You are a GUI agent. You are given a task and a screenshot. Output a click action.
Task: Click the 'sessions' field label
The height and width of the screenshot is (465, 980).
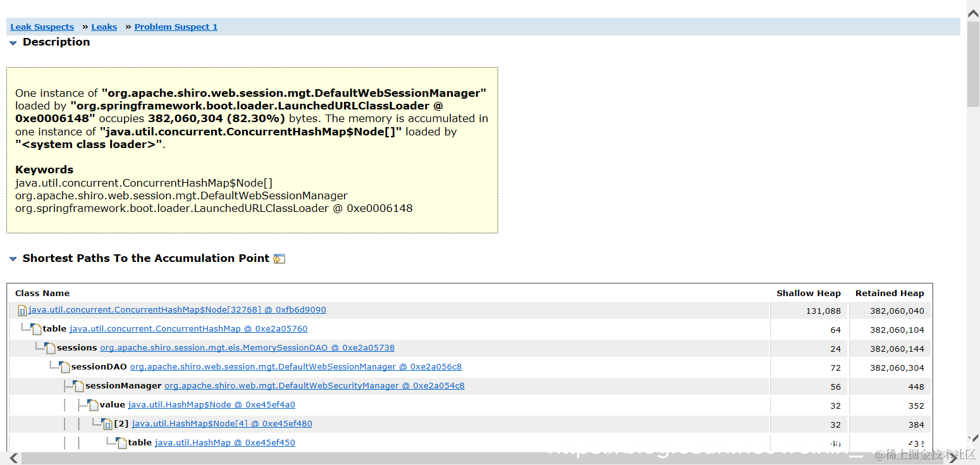77,348
